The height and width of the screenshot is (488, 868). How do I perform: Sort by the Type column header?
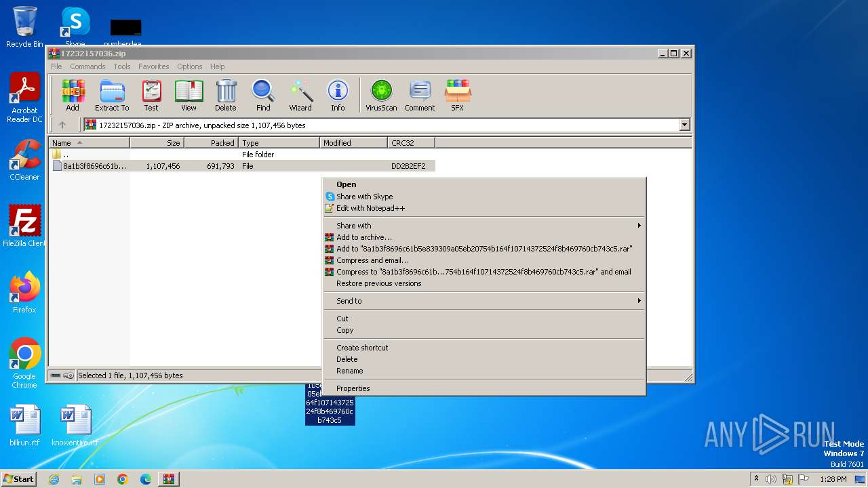point(279,143)
